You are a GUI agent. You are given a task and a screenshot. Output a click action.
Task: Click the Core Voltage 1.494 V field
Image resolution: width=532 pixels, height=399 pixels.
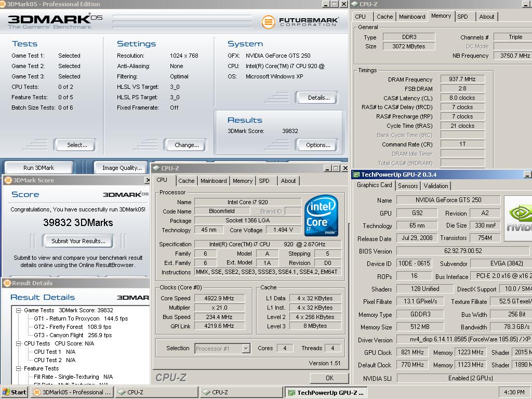[283, 230]
